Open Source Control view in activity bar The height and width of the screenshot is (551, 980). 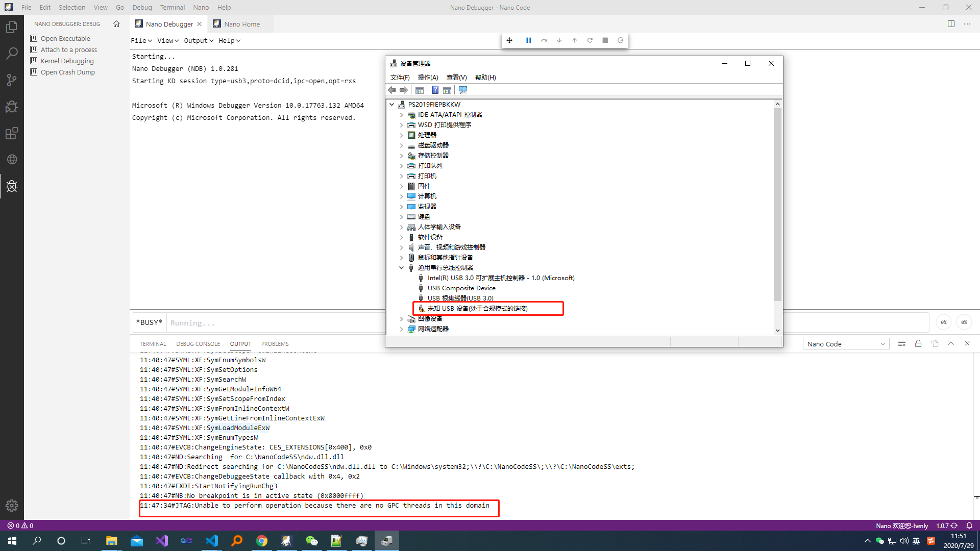click(x=12, y=80)
